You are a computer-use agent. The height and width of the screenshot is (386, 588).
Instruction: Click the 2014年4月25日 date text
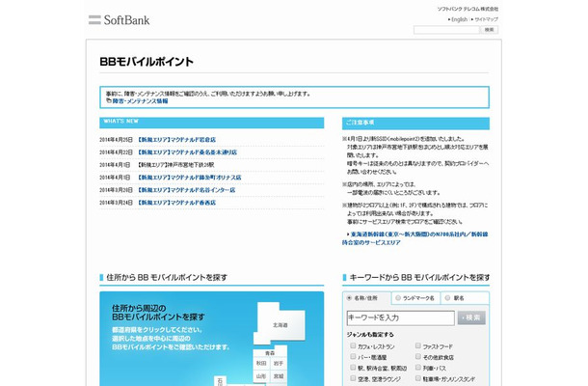coord(117,140)
